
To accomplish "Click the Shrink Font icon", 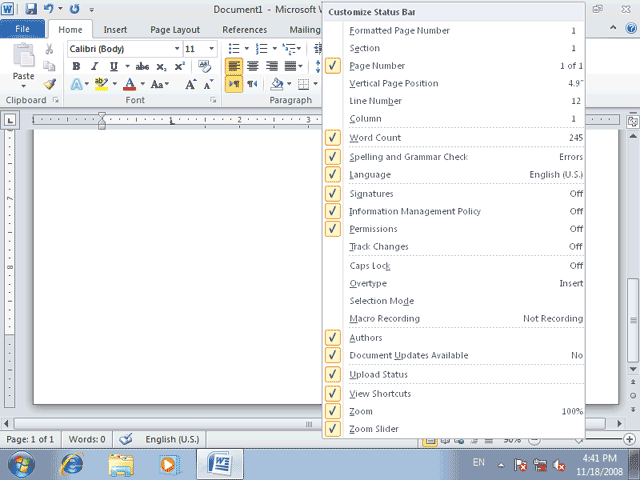I will point(209,84).
